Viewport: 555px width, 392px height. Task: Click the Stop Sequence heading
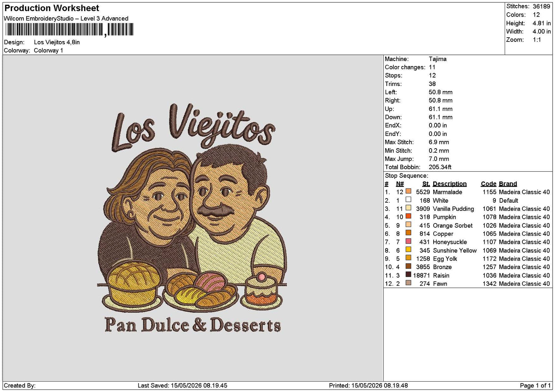406,176
